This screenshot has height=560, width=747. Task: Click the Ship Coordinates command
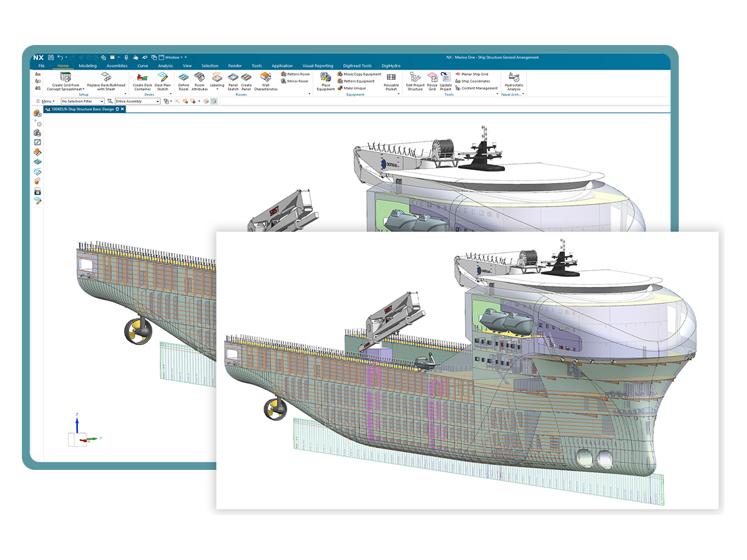[x=473, y=81]
